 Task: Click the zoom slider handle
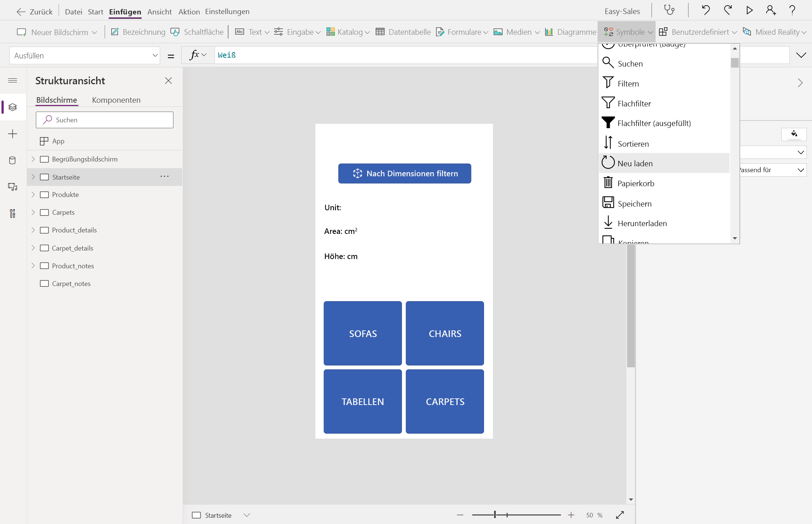pos(495,515)
